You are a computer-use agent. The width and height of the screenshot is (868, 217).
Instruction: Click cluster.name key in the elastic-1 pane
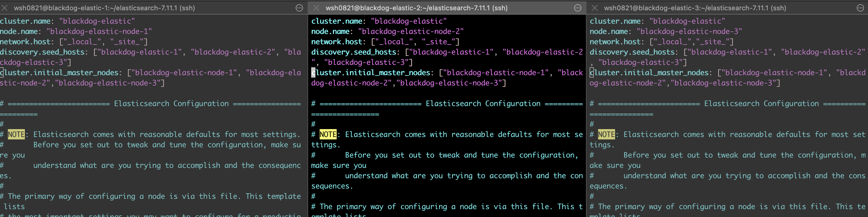[25, 21]
